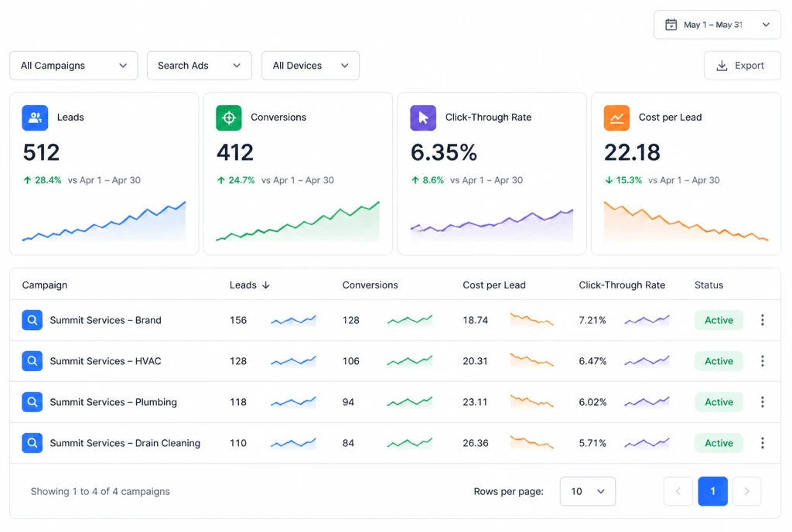The width and height of the screenshot is (792, 532).
Task: Click the 24.7% increase indicator
Action: (236, 180)
